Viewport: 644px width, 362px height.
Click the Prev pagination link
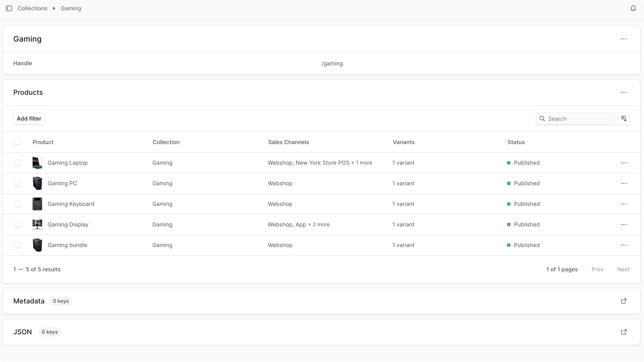tap(597, 269)
